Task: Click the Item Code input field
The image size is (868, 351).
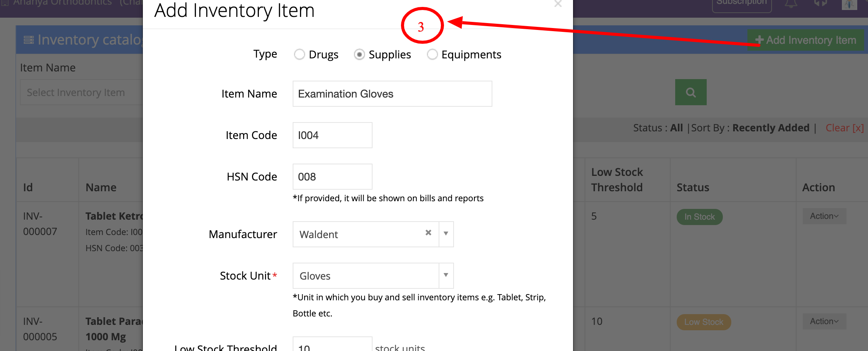Action: tap(332, 135)
